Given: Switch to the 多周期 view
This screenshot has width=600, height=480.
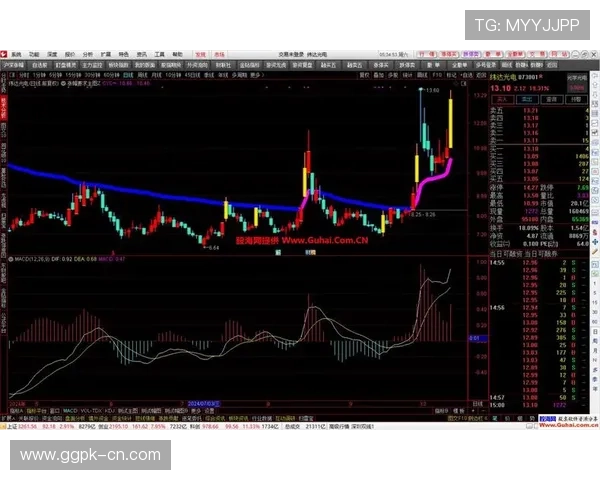Looking at the screenshot, I should click(239, 75).
